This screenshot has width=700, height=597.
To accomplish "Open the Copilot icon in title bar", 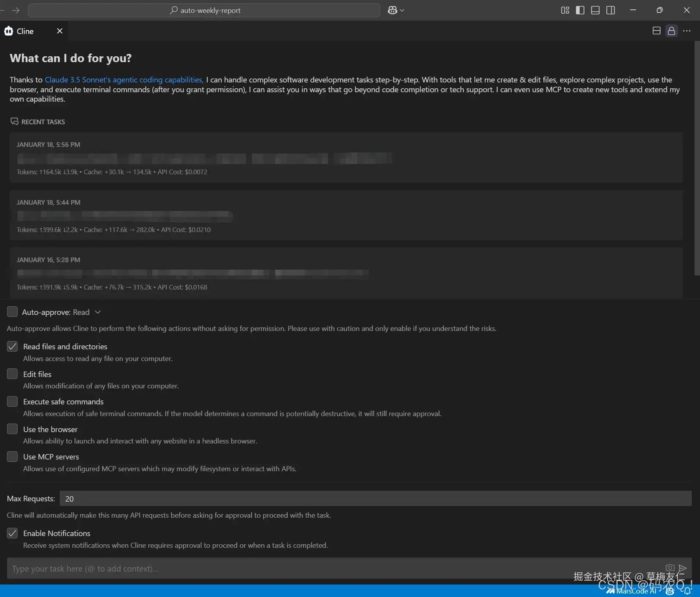I will [x=392, y=11].
